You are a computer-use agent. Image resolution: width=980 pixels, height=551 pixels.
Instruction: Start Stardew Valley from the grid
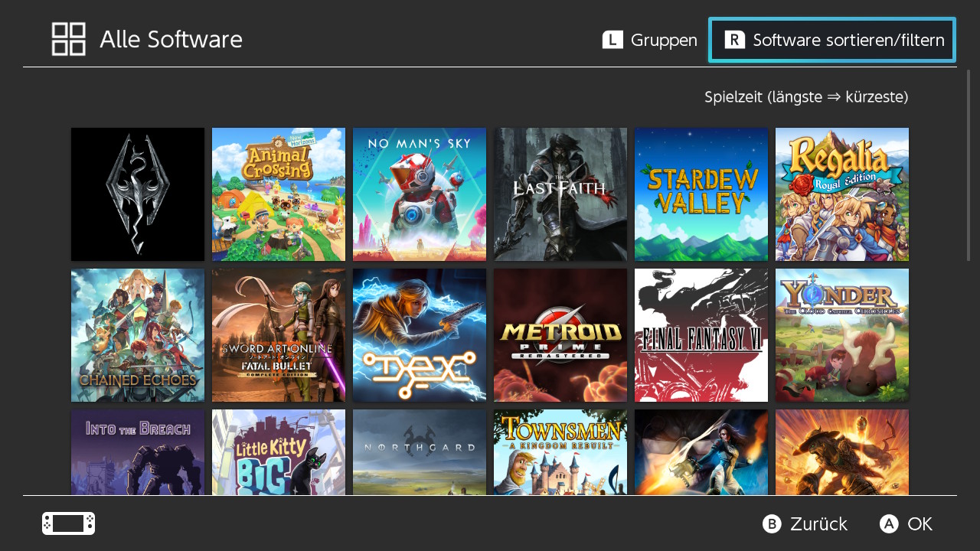(x=701, y=194)
